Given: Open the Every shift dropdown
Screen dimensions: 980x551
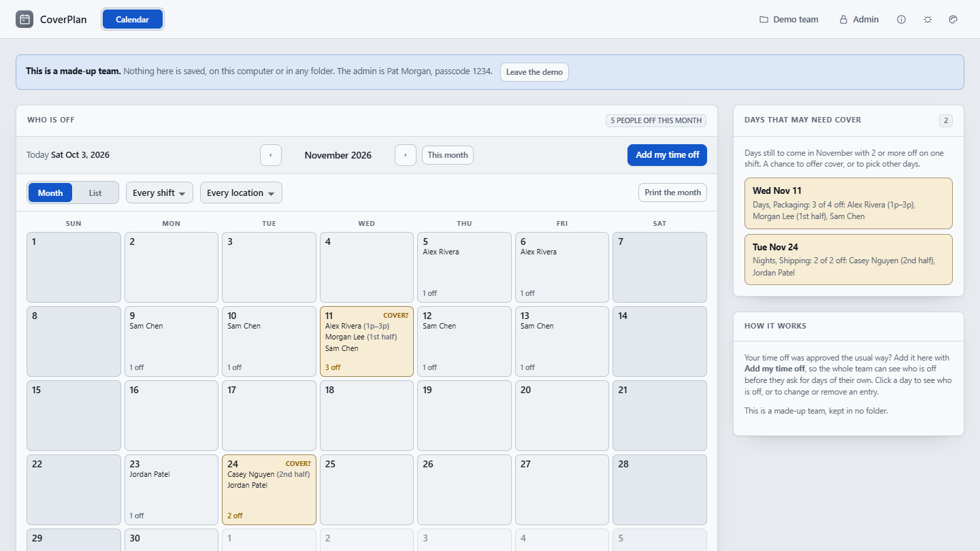Looking at the screenshot, I should pos(159,193).
